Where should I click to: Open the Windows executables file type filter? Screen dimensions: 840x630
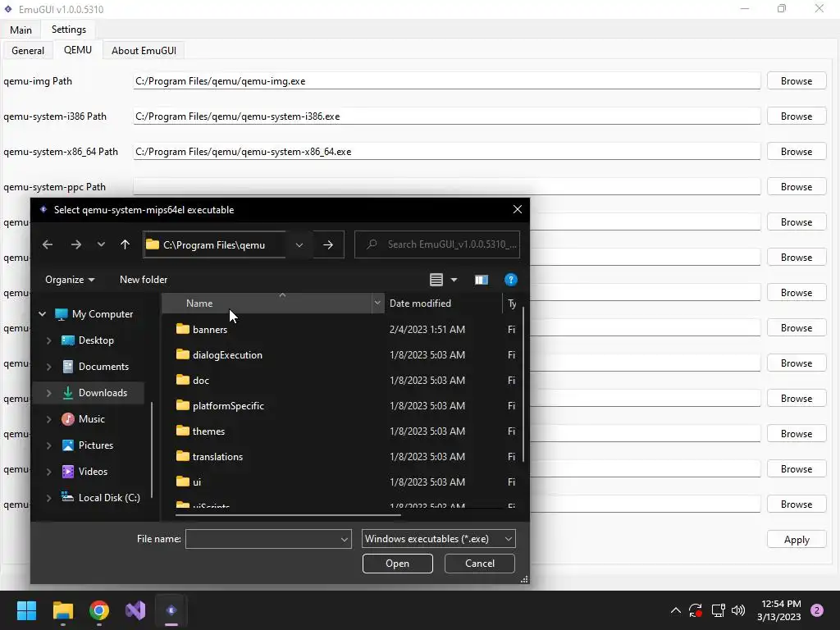tap(438, 539)
